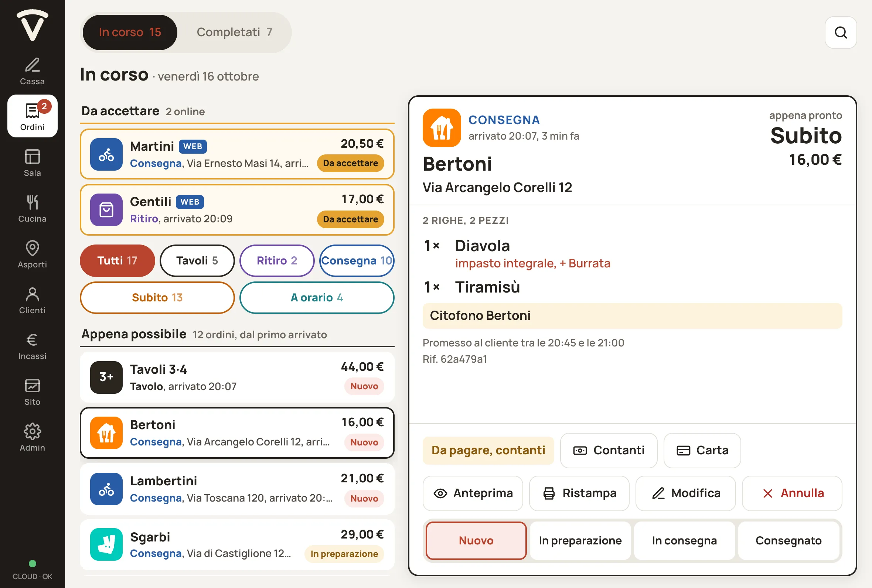This screenshot has height=588, width=872.
Task: Open the Sito website section
Action: 32,391
